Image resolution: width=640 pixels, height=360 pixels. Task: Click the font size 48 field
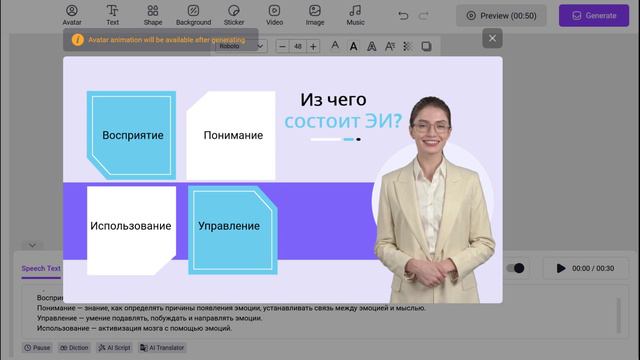pos(298,47)
